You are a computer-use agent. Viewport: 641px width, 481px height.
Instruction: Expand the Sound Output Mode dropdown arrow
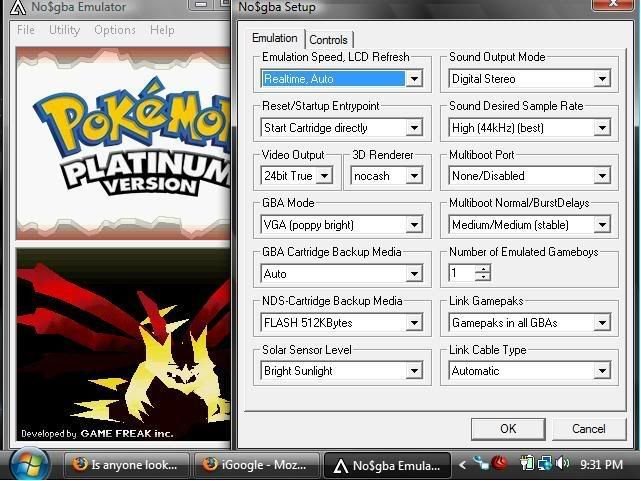pyautogui.click(x=602, y=78)
